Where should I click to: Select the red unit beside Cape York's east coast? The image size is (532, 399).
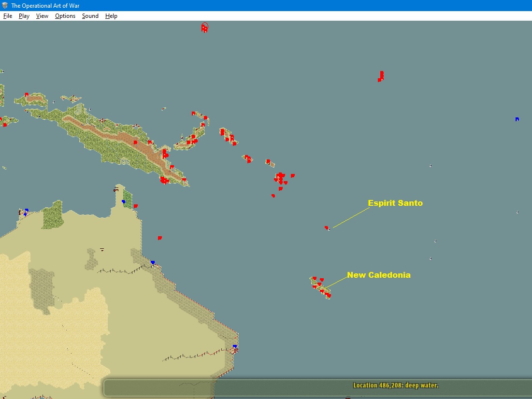(x=136, y=206)
